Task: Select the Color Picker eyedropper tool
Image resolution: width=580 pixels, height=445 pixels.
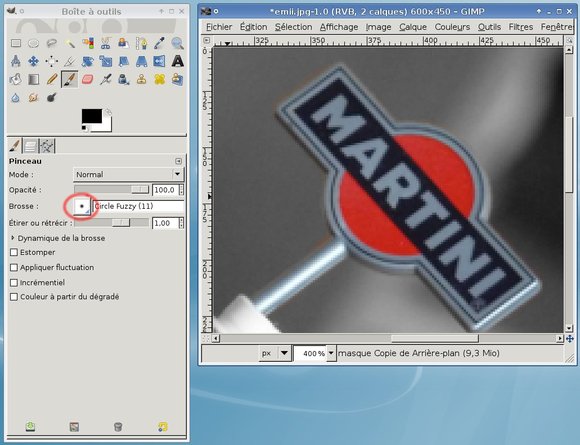Action: [159, 43]
